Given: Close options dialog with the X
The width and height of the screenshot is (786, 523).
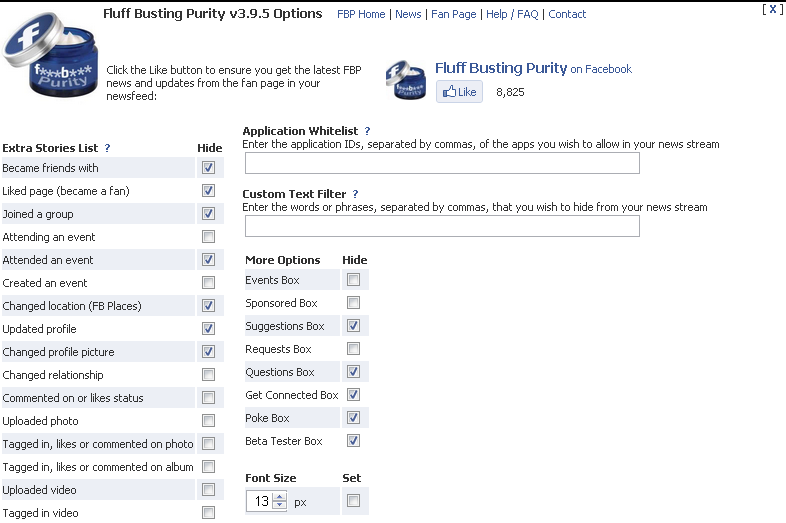Looking at the screenshot, I should (x=773, y=9).
